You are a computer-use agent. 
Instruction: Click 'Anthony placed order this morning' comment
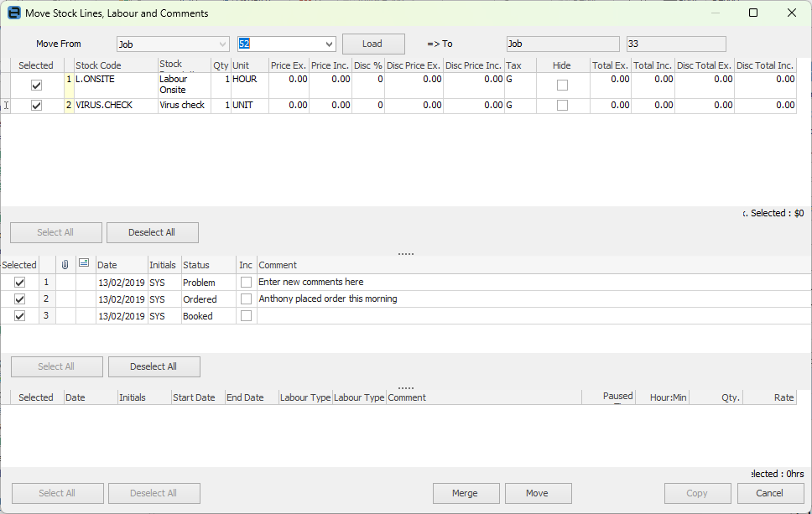point(328,299)
